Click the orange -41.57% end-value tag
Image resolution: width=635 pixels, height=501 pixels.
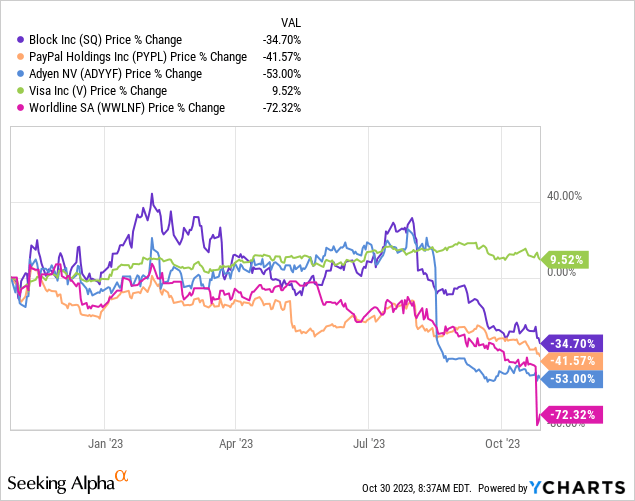(x=571, y=361)
